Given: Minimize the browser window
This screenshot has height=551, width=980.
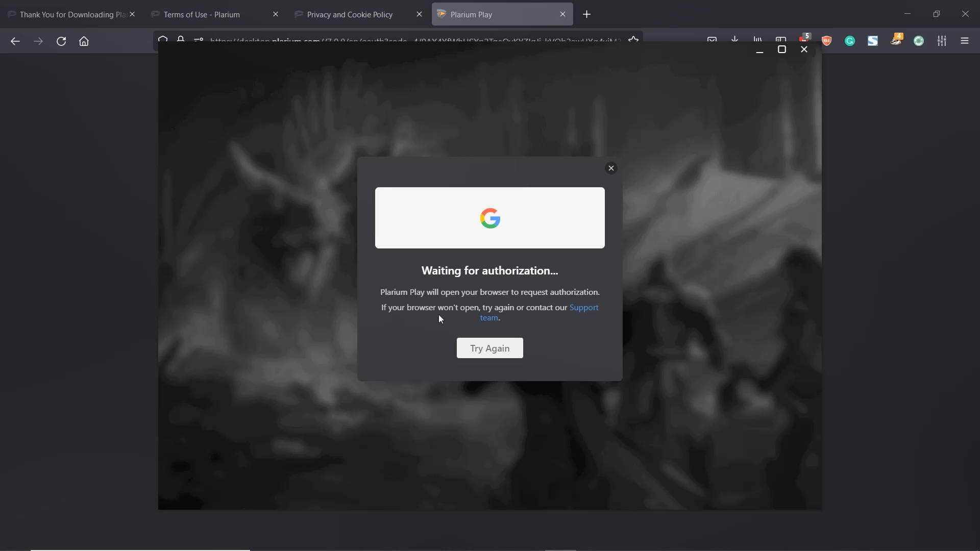Looking at the screenshot, I should coord(908,14).
